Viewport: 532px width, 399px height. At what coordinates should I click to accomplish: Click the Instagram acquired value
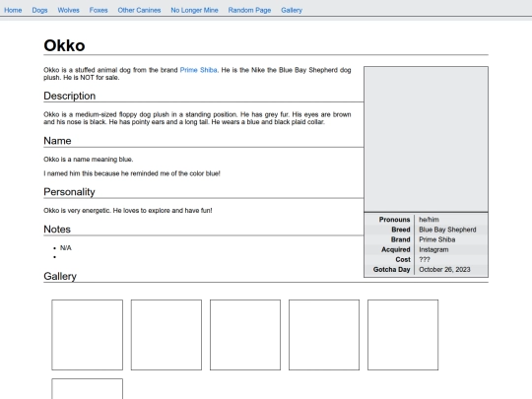(x=433, y=249)
